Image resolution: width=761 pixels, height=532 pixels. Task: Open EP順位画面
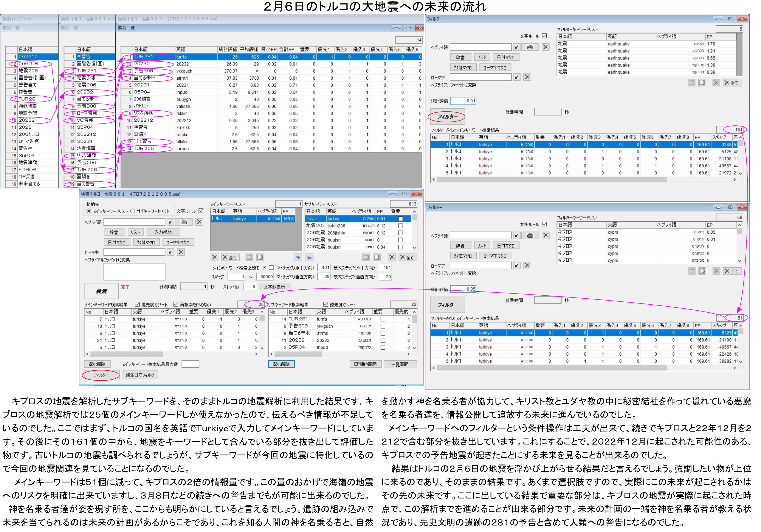365,364
